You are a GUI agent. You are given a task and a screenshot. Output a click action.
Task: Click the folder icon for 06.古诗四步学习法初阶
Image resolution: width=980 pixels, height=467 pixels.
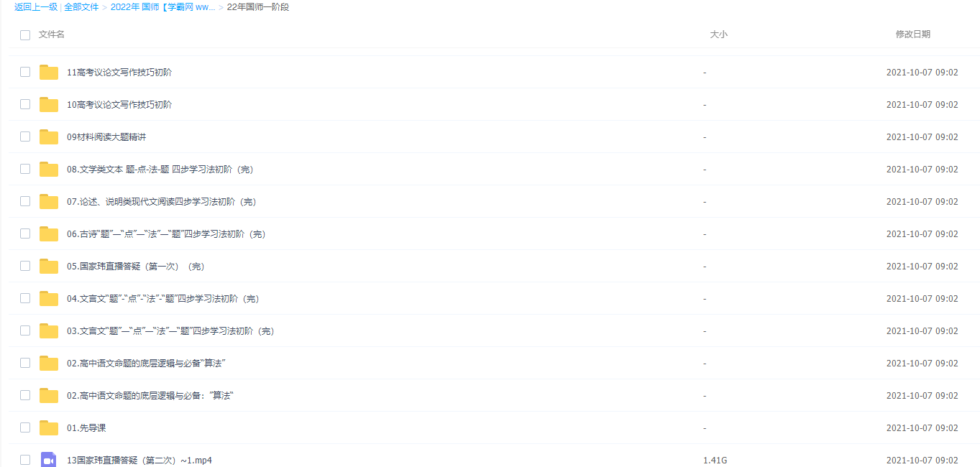coord(49,234)
